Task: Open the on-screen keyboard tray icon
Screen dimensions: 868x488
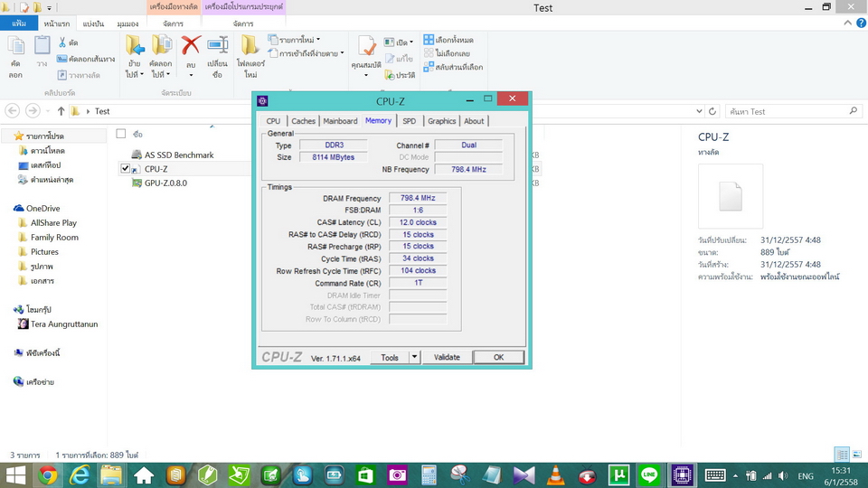Action: click(715, 475)
